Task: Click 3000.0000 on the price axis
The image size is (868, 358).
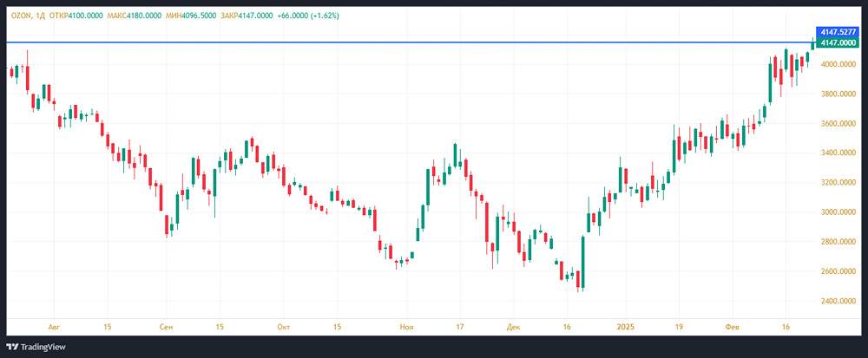Action: click(x=838, y=212)
